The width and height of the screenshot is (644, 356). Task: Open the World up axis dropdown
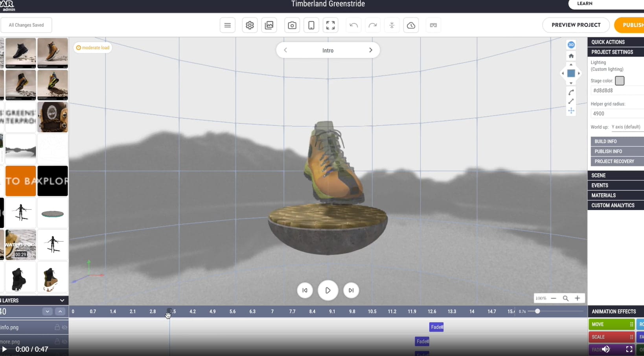point(627,127)
